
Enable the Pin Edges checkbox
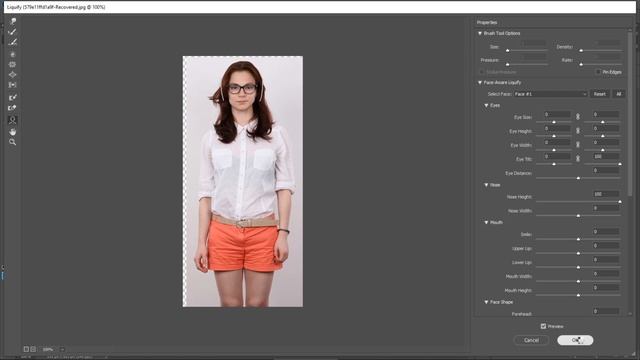[x=598, y=72]
